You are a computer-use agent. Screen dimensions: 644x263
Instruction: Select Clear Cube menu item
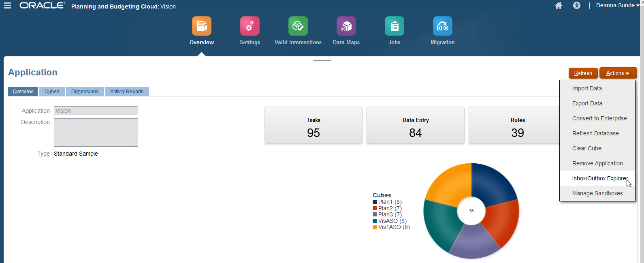[597, 148]
